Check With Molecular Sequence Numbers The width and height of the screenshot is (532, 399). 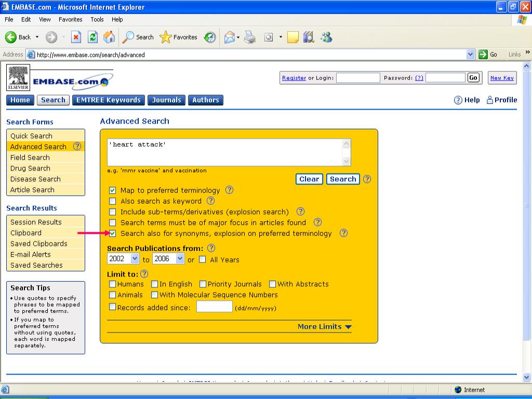(x=154, y=295)
